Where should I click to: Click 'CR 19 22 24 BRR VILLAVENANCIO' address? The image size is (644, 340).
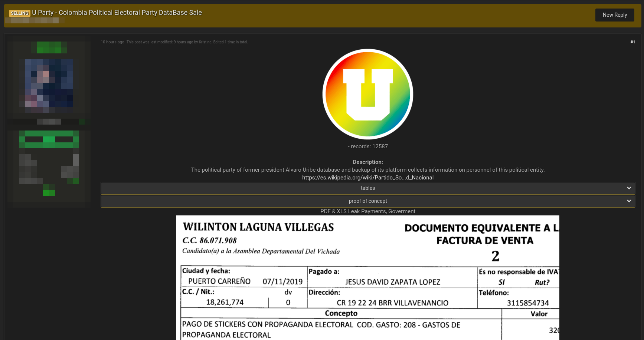pos(392,303)
